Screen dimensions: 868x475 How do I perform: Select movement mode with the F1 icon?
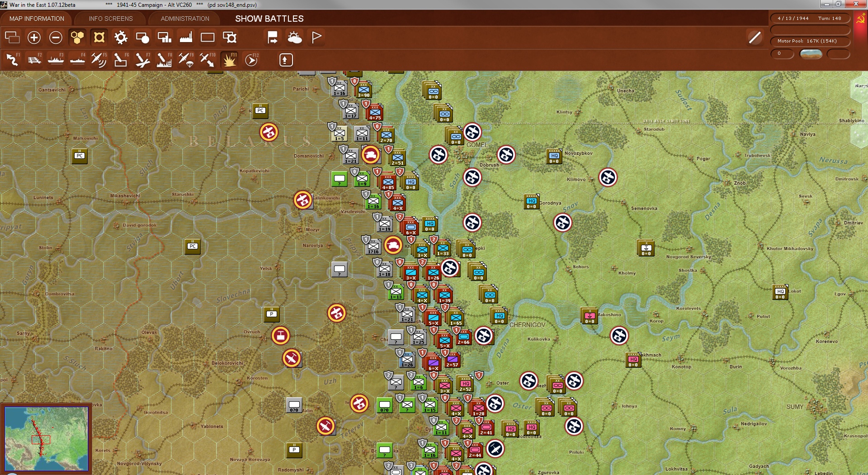11,59
